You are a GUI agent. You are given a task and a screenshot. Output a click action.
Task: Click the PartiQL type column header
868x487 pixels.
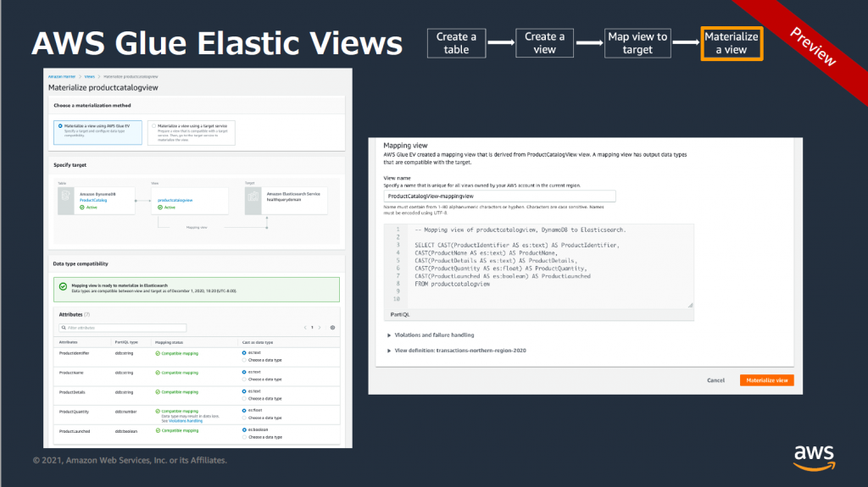[126, 342]
